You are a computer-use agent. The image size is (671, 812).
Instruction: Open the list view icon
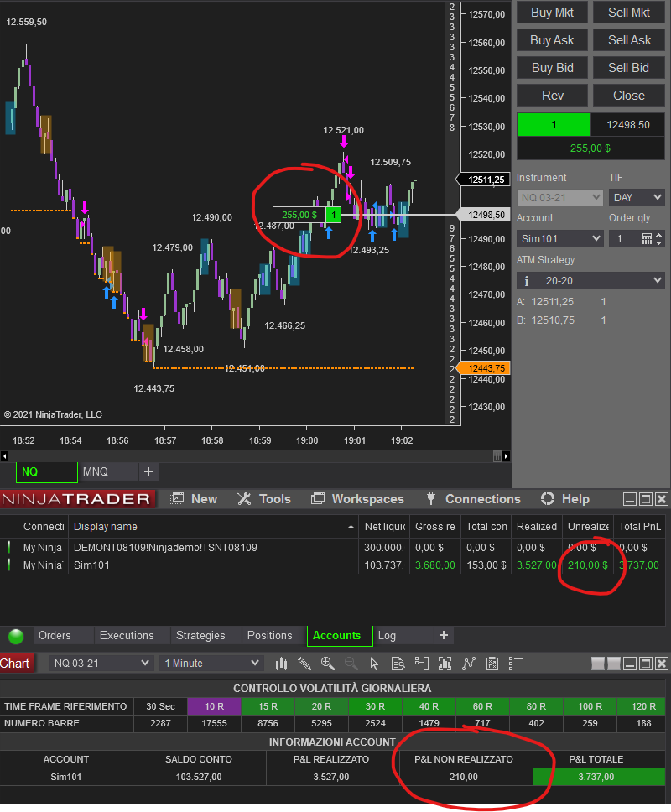coord(516,664)
